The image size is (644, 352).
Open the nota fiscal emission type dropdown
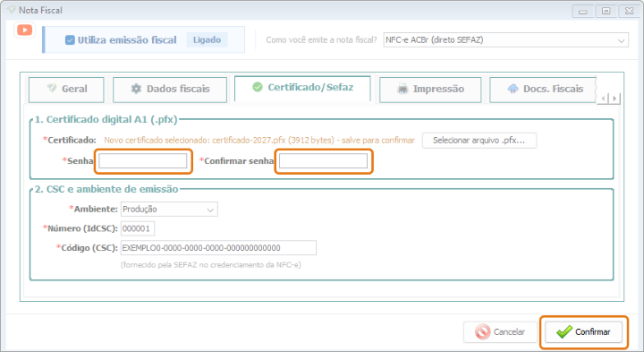point(505,40)
